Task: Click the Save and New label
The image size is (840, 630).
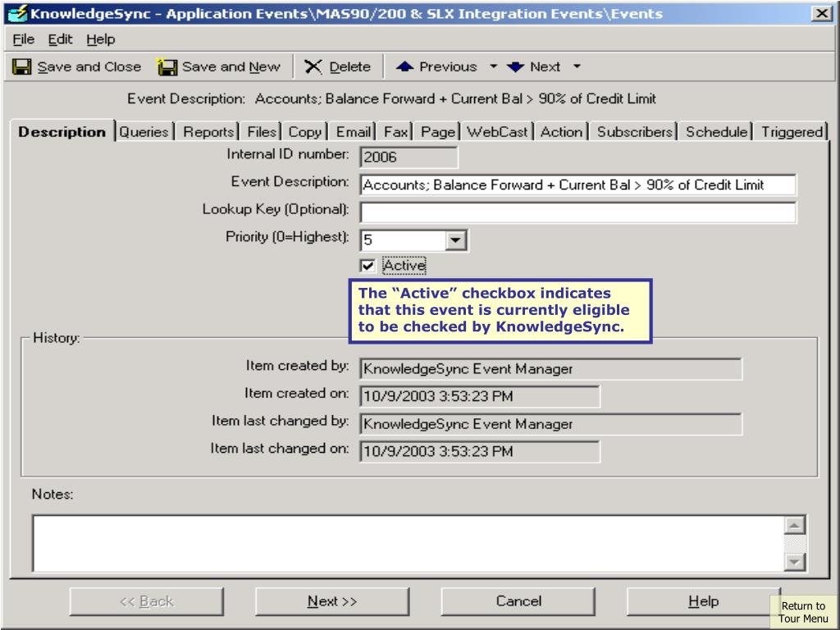Action: click(x=231, y=67)
